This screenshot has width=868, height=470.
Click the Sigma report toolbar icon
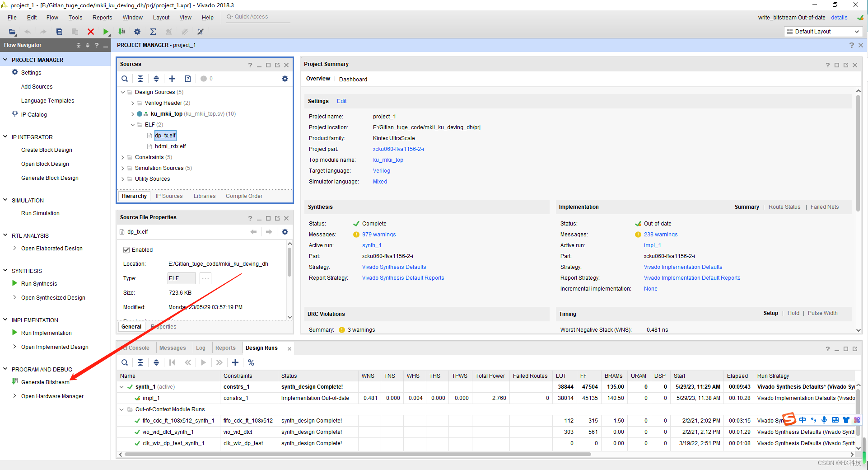click(x=153, y=32)
